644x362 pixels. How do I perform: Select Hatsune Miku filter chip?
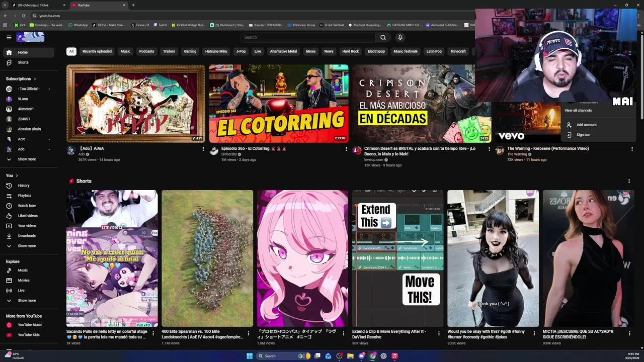click(216, 51)
